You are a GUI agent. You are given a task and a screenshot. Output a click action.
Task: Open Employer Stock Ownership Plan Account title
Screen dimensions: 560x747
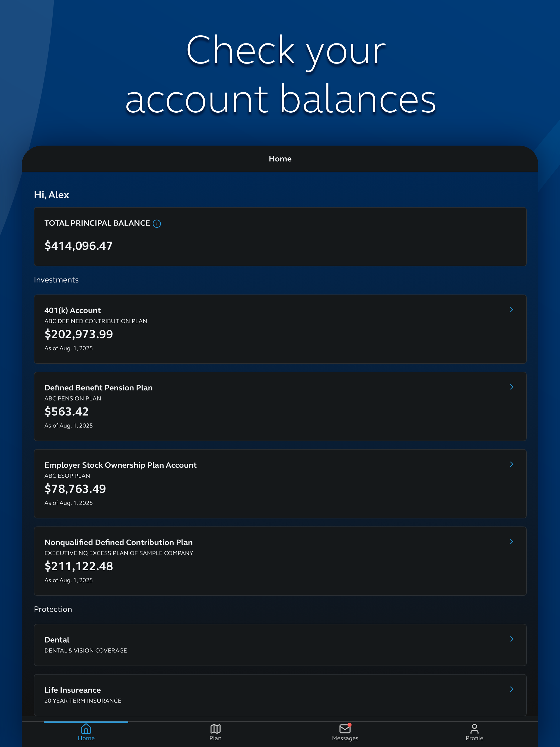tap(120, 465)
